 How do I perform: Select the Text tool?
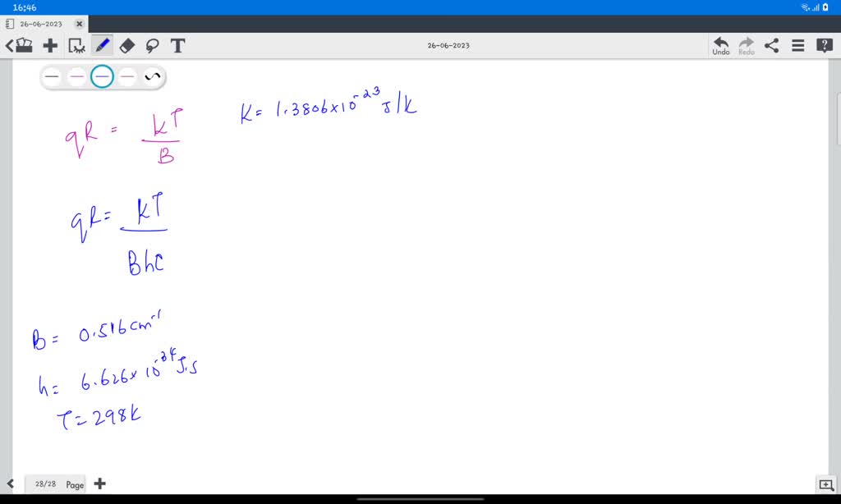click(177, 46)
